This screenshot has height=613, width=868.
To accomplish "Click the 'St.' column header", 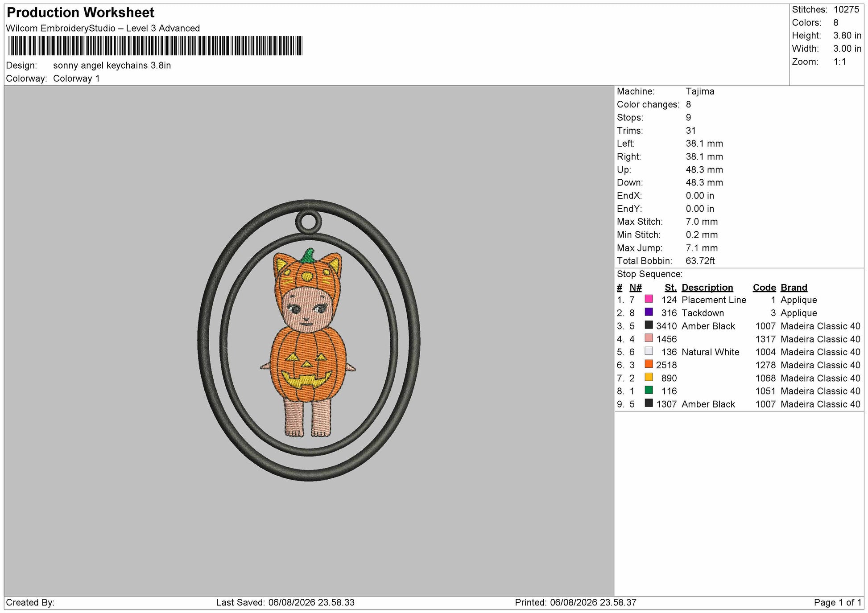I will (x=670, y=288).
